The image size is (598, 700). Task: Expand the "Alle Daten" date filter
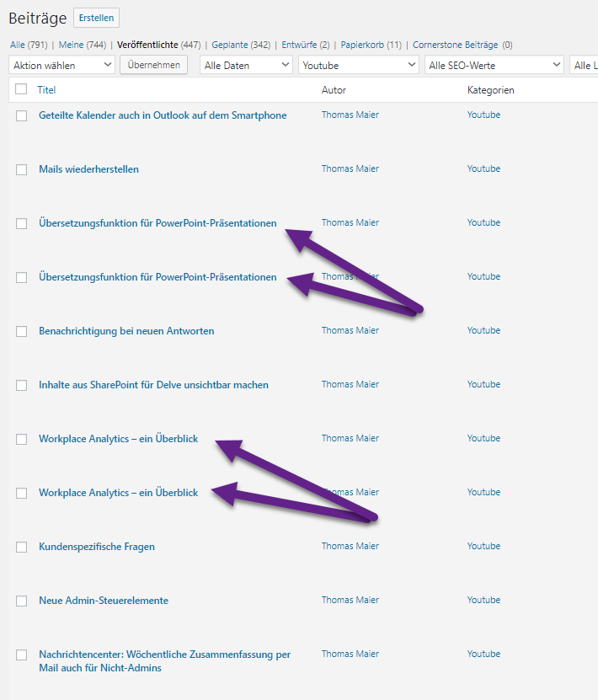247,65
